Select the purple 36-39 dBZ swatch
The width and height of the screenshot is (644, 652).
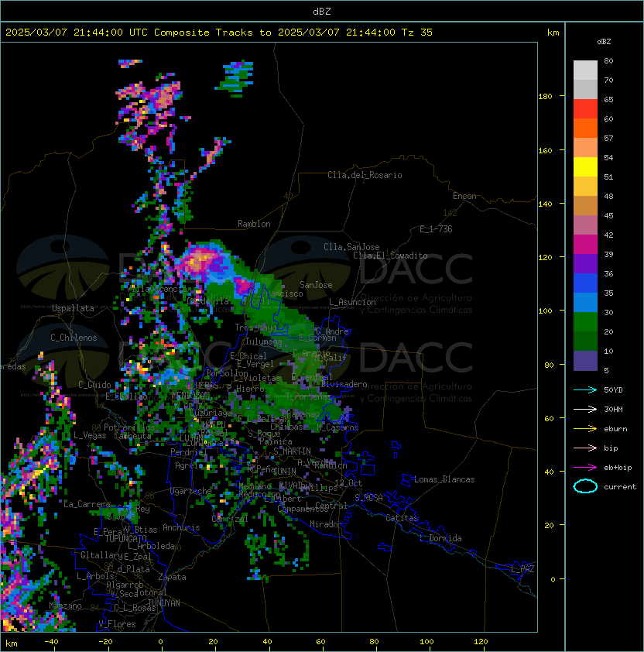click(x=585, y=264)
